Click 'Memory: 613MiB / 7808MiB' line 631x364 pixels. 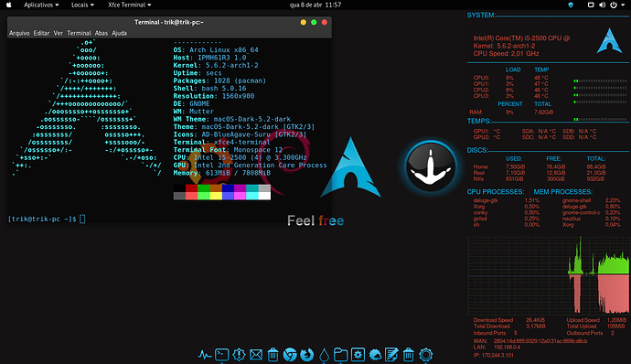pyautogui.click(x=221, y=173)
